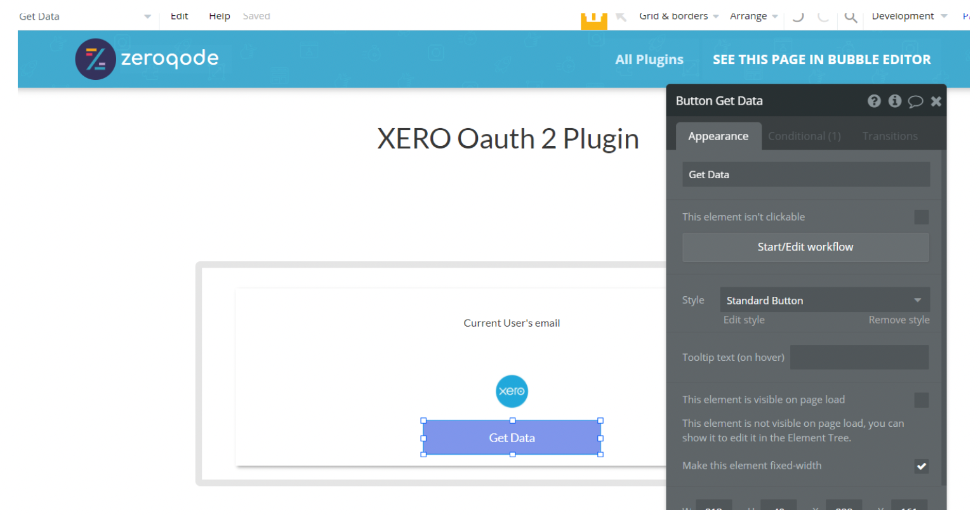980x515 pixels.
Task: Toggle 'This element isn't clickable' checkbox
Action: click(921, 217)
